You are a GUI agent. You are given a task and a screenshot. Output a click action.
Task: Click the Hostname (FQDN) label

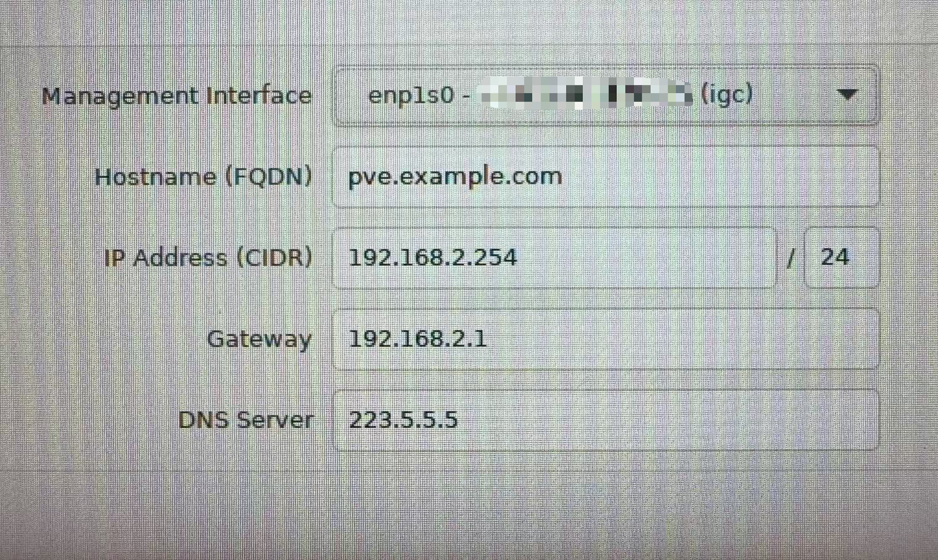203,177
